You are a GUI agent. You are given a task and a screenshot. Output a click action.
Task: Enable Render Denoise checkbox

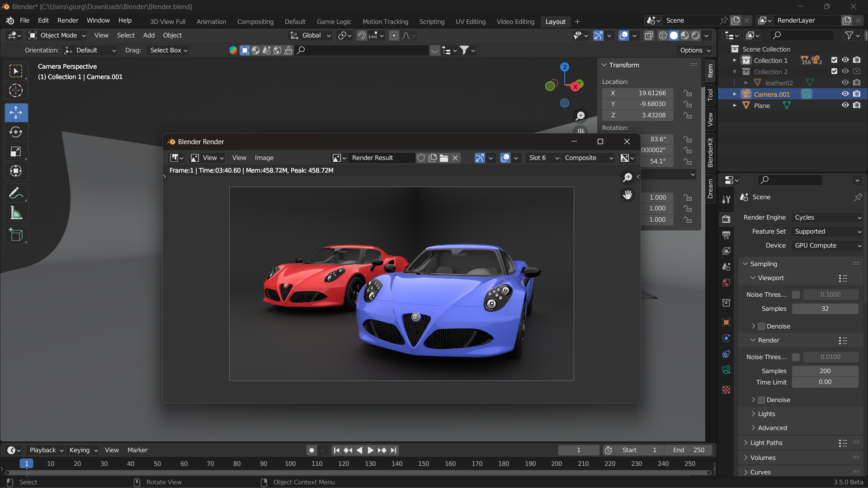coord(762,400)
